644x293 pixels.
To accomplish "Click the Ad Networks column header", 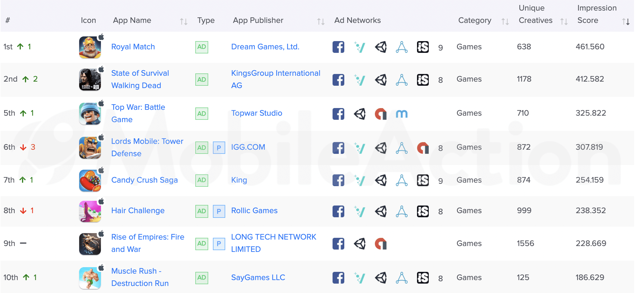I will 357,20.
